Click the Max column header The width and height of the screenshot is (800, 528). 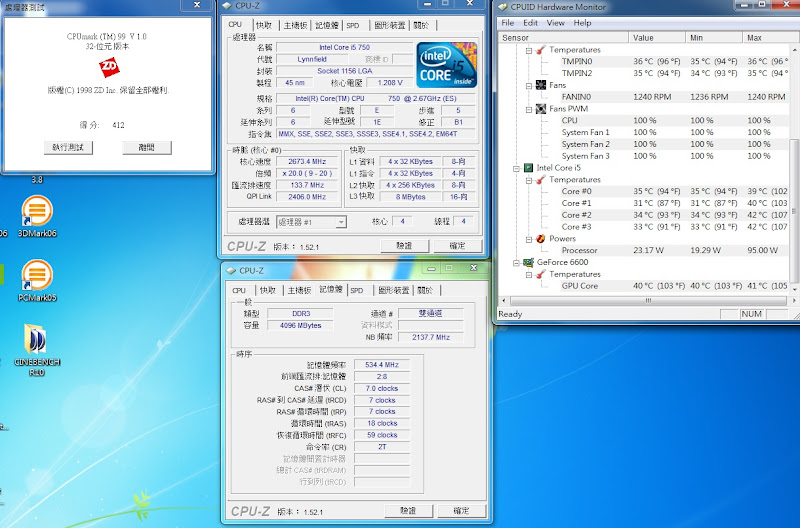coord(769,38)
